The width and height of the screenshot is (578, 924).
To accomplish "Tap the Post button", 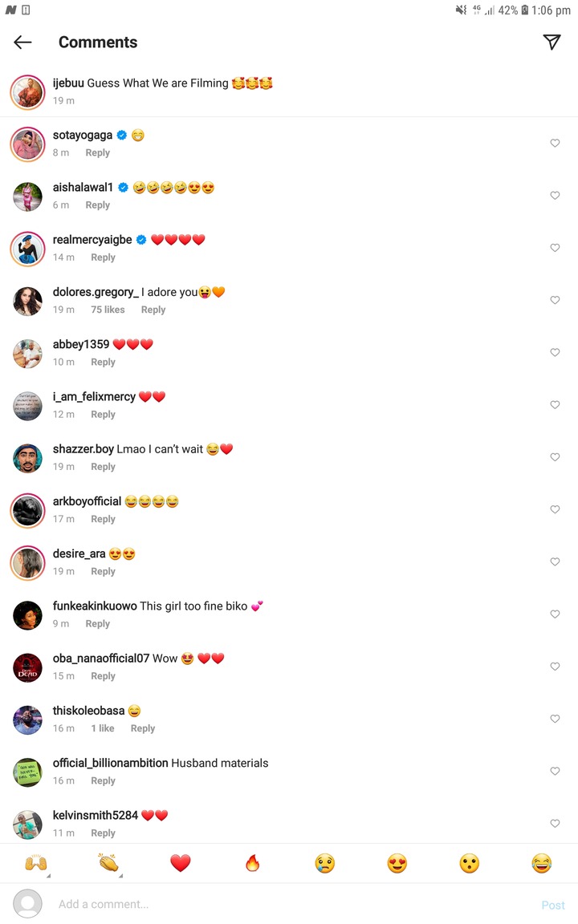I will click(553, 905).
